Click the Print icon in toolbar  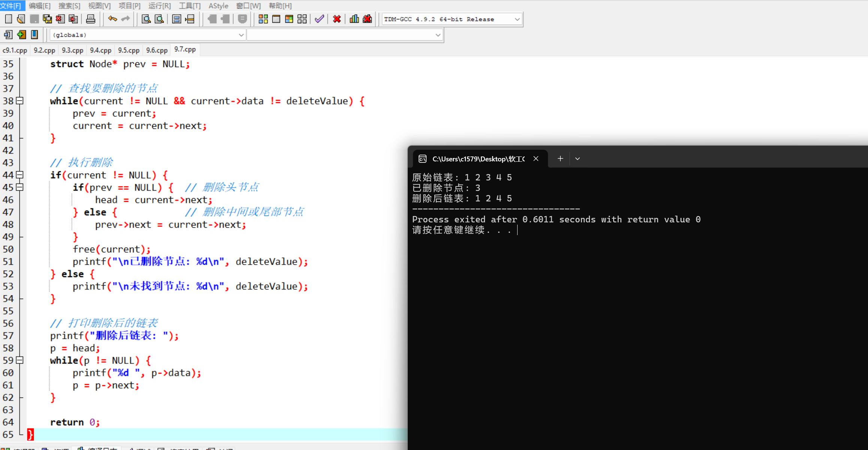point(90,19)
